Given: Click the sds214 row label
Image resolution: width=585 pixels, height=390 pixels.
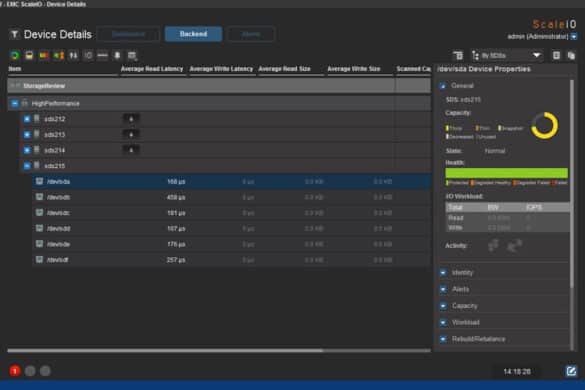Looking at the screenshot, I should pos(54,150).
